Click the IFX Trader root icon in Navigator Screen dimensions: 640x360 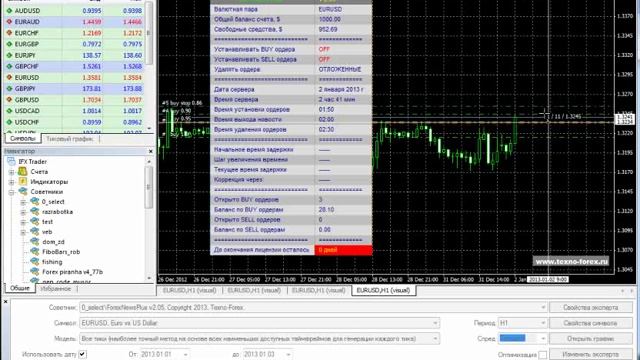pyautogui.click(x=11, y=161)
